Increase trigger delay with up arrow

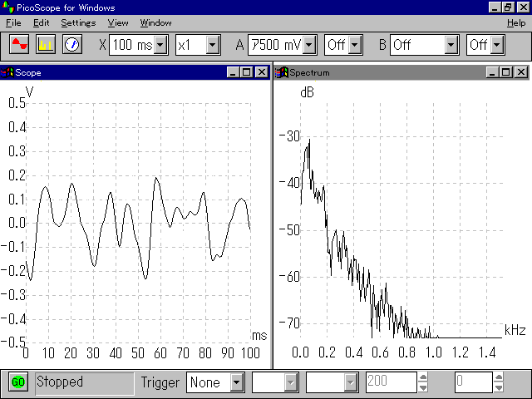click(x=499, y=377)
